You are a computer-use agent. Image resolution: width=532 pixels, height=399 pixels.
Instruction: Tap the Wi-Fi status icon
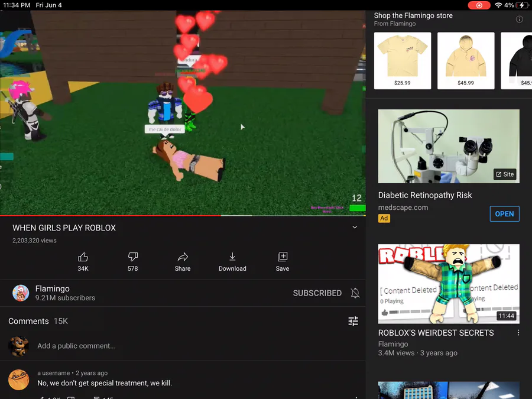pos(498,5)
